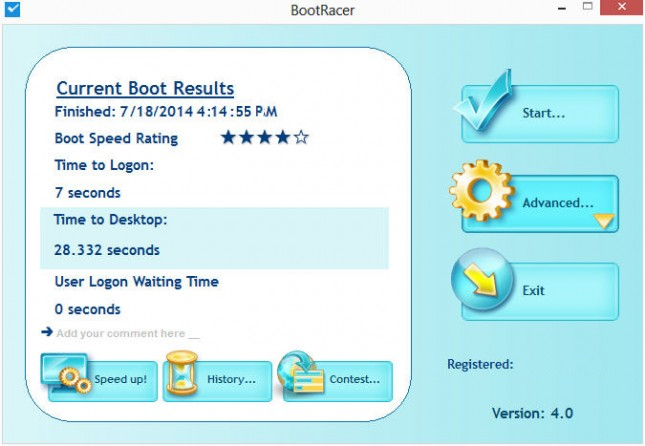Click the 0 seconds waiting value
Screen dimensions: 645x446
coord(88,309)
